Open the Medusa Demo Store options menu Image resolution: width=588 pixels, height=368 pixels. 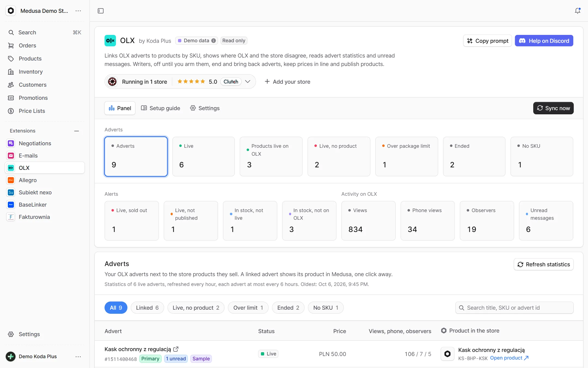click(x=78, y=11)
